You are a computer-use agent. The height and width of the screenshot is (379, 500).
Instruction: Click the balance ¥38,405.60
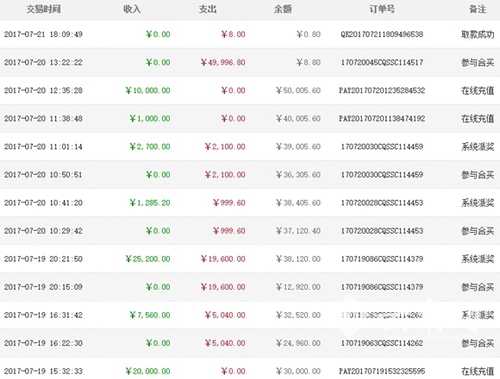298,203
